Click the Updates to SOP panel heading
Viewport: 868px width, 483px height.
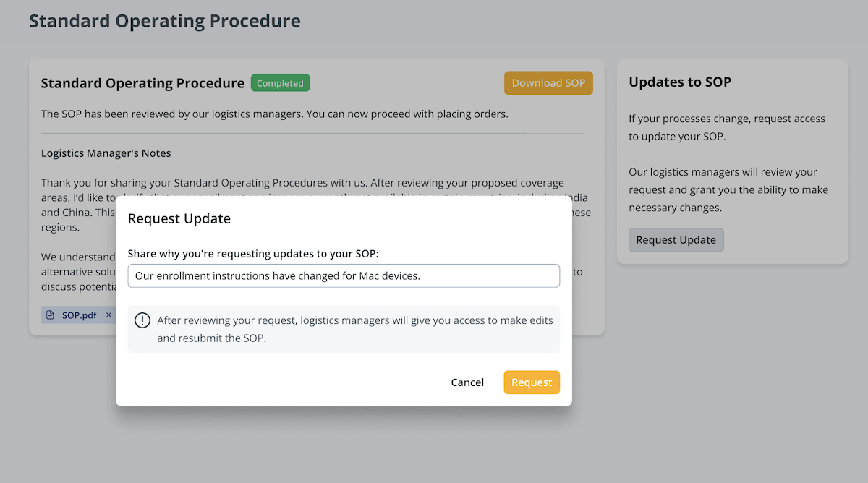coord(680,82)
